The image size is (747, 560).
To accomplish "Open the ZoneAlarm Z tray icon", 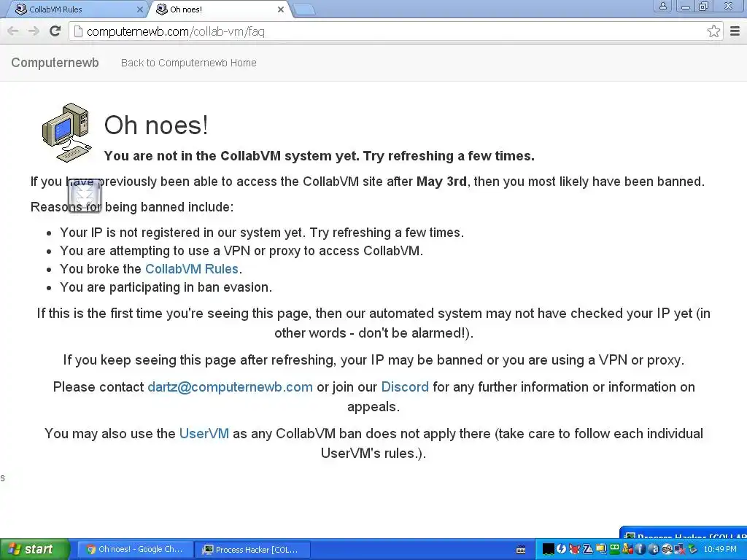I will pyautogui.click(x=588, y=549).
